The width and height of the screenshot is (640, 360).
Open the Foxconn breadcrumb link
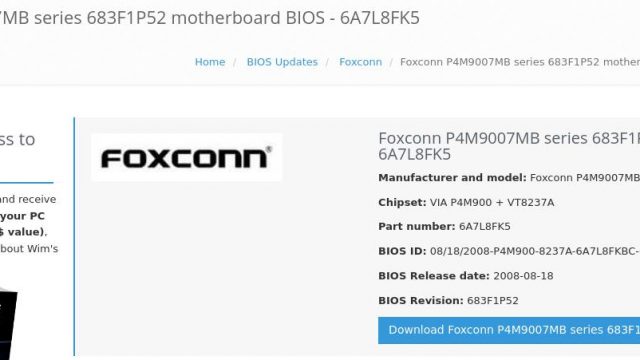pos(360,62)
